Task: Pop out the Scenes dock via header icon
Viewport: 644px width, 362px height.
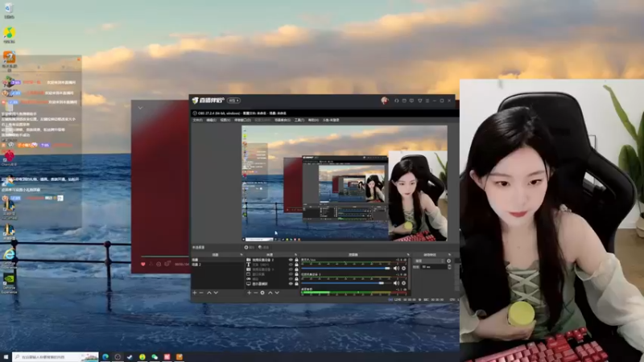Action: [241, 254]
